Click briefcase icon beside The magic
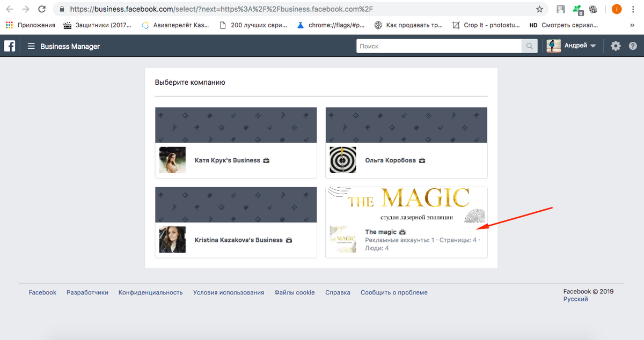The height and width of the screenshot is (340, 644). [x=402, y=232]
